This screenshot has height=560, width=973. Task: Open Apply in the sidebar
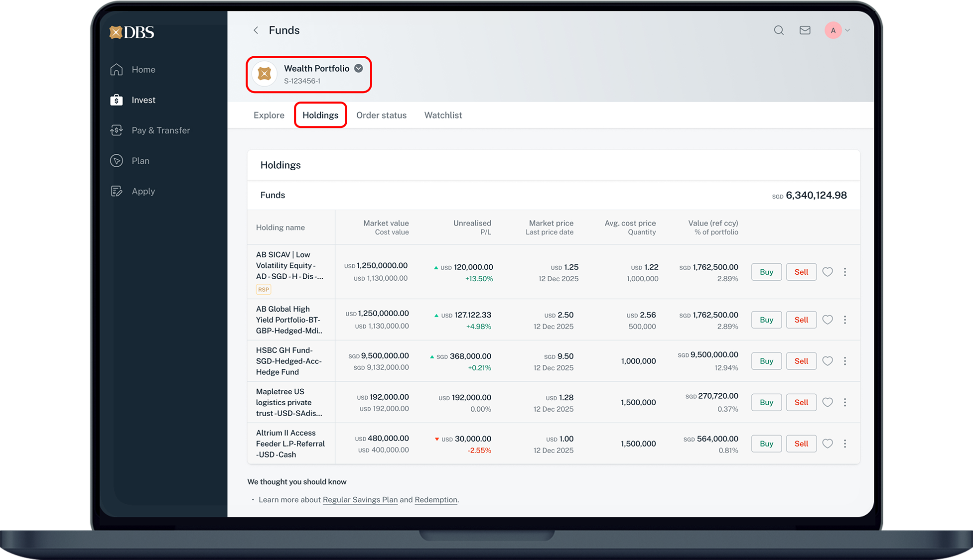(x=143, y=191)
